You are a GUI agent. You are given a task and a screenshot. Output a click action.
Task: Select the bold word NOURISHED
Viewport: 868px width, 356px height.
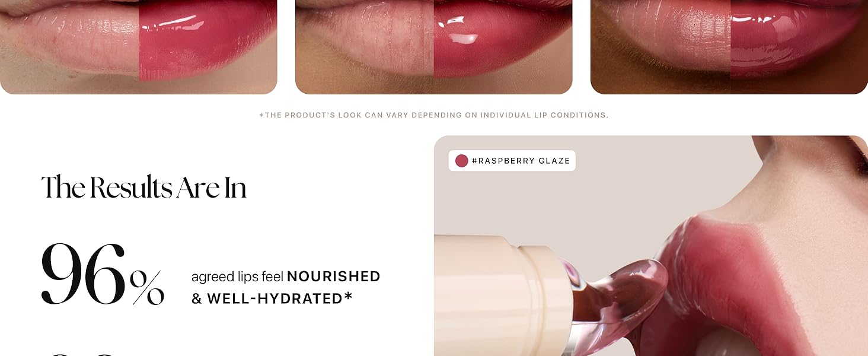coord(334,276)
